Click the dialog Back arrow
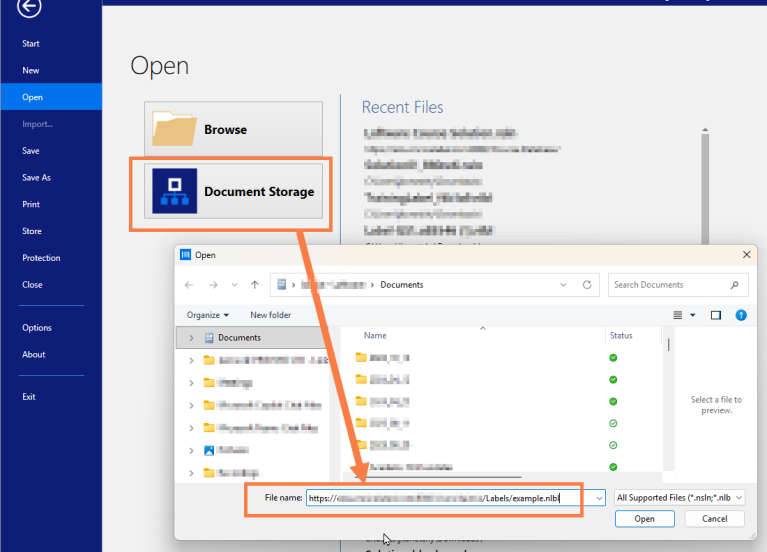Image resolution: width=767 pixels, height=552 pixels. click(x=189, y=285)
